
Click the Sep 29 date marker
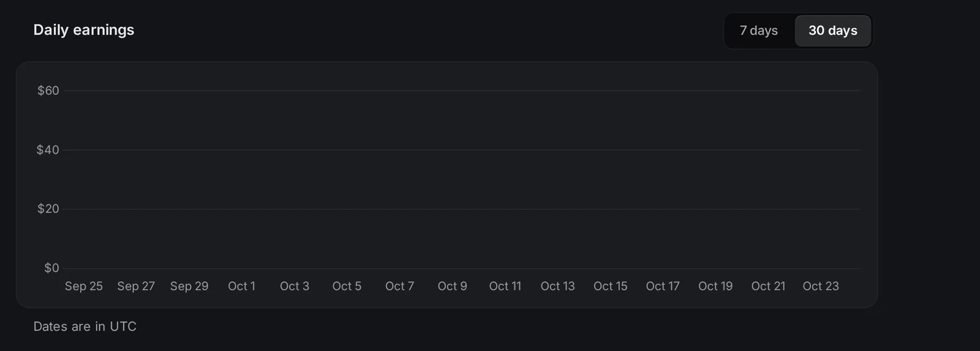coord(189,286)
